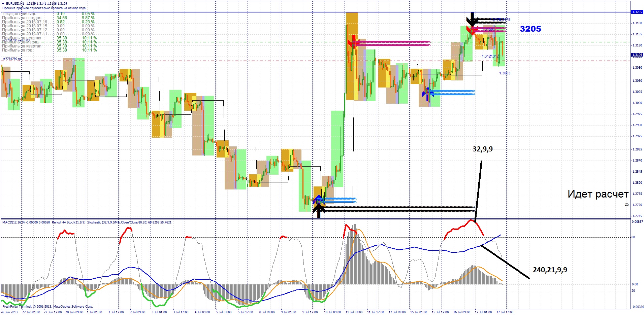Click the '17 Jul 17:00' time axis label
Screen dimensions: 644x315
coord(505,312)
